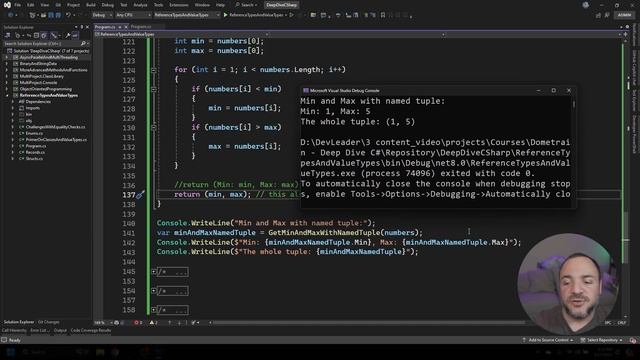Close the Solution Explorer panel
The image size is (640, 360).
87,27
